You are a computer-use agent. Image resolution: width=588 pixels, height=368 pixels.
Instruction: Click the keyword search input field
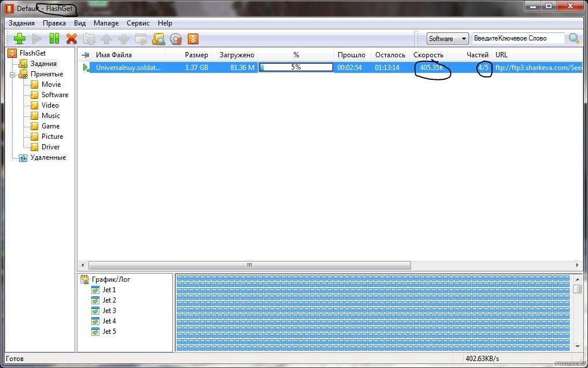(x=518, y=38)
